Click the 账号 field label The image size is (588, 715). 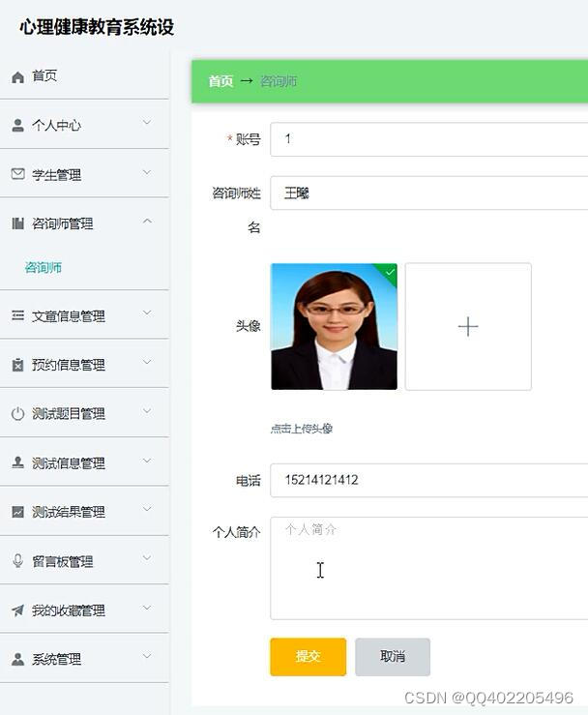tap(249, 139)
